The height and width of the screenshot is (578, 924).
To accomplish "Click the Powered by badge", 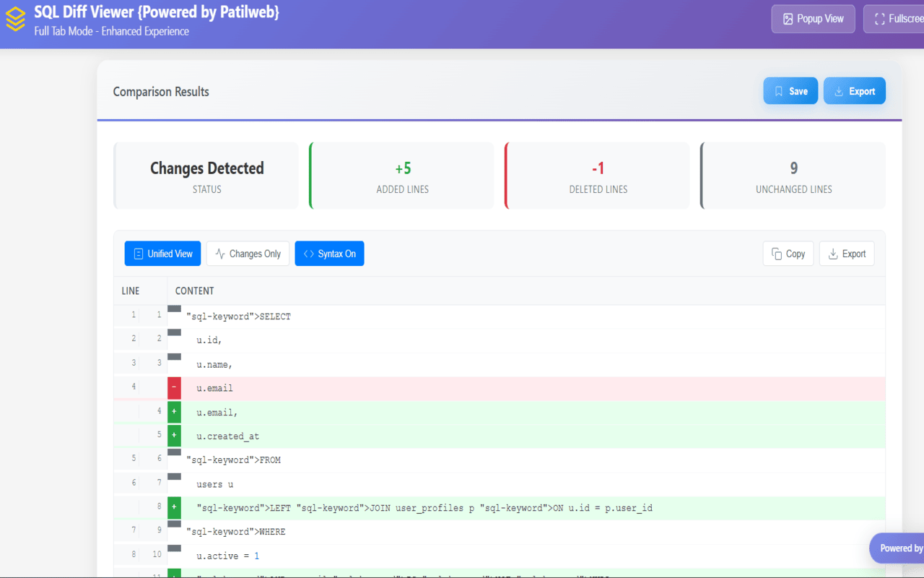I will click(x=897, y=548).
